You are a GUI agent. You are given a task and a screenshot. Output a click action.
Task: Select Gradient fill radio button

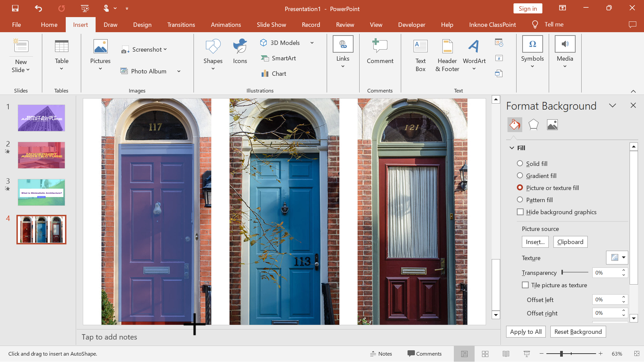pyautogui.click(x=520, y=175)
